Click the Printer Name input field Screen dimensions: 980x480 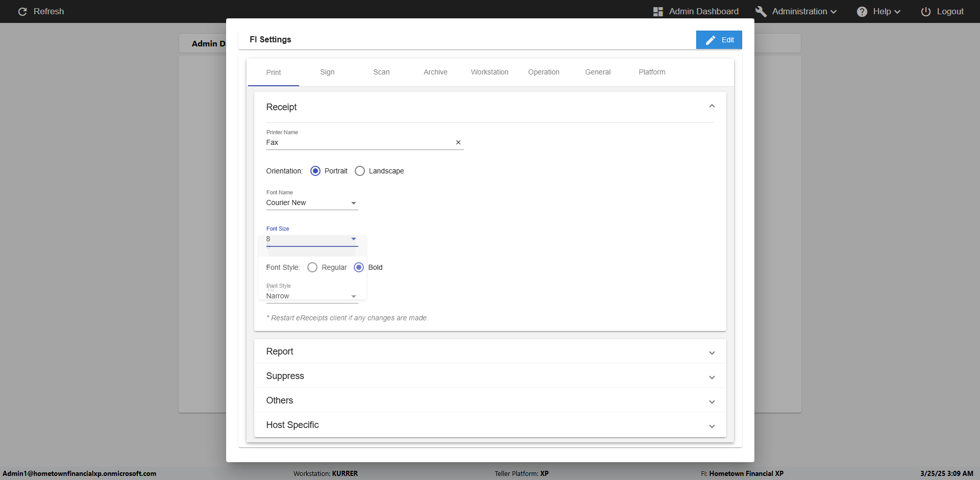coord(357,143)
